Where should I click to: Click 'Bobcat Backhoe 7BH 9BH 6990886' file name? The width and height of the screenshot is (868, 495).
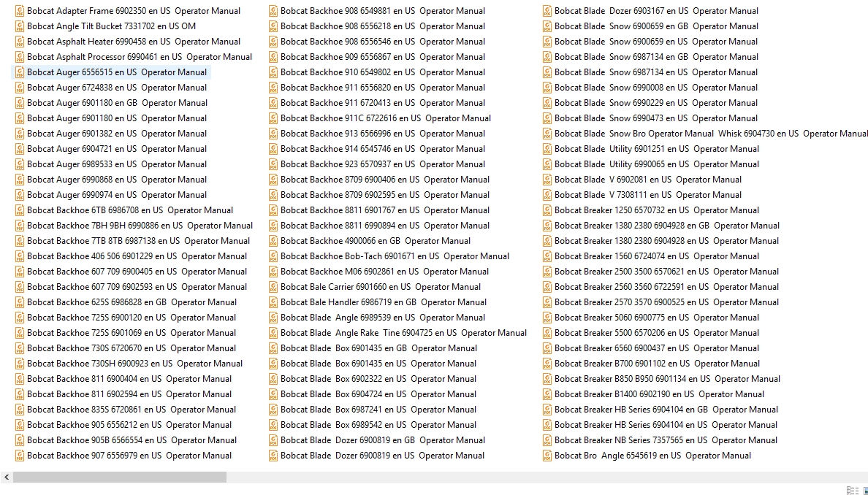[x=140, y=225]
